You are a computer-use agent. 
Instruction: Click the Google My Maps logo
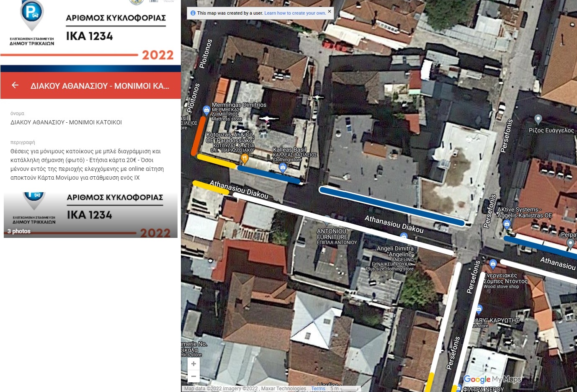492,379
